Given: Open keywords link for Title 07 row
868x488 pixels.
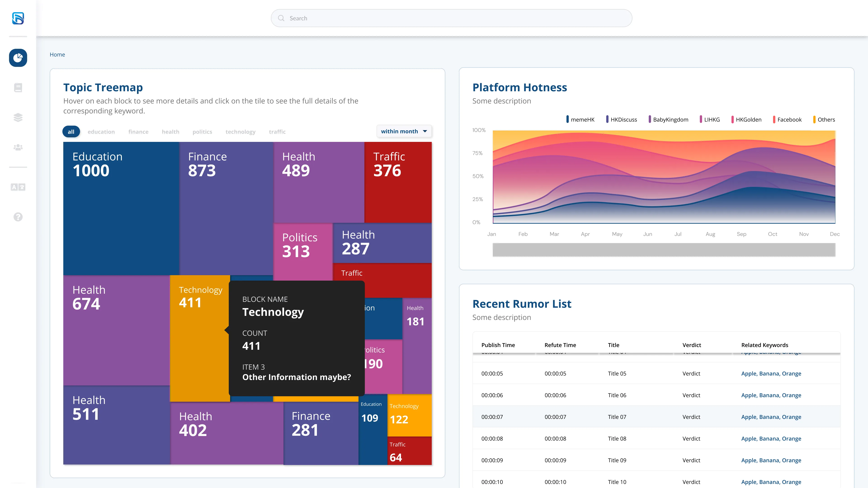Looking at the screenshot, I should pos(771,417).
